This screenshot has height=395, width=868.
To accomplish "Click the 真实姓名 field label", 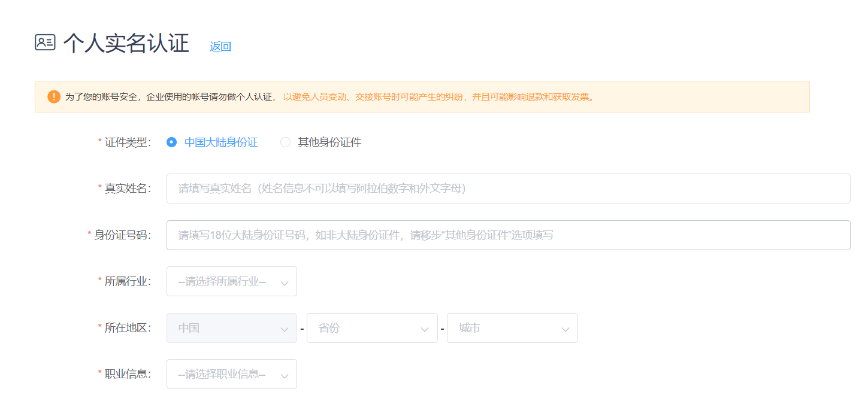I will (127, 189).
